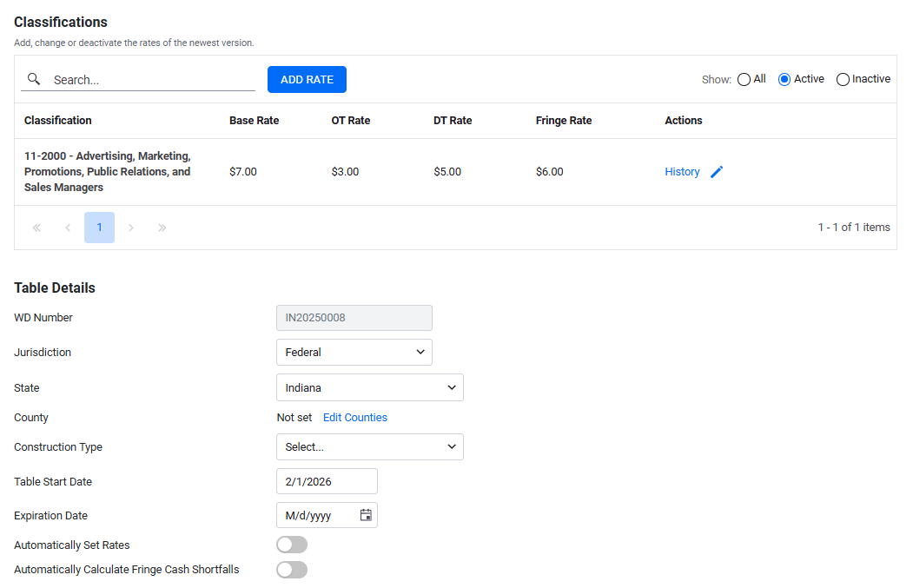The image size is (913, 588).
Task: Click the Base Rate column header
Action: point(254,121)
